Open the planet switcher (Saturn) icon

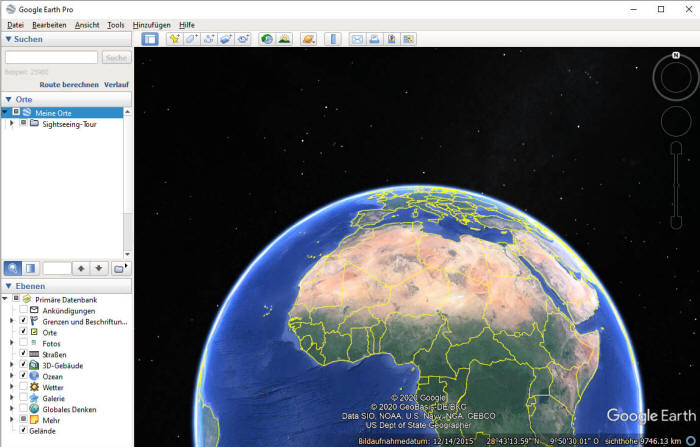coord(308,39)
